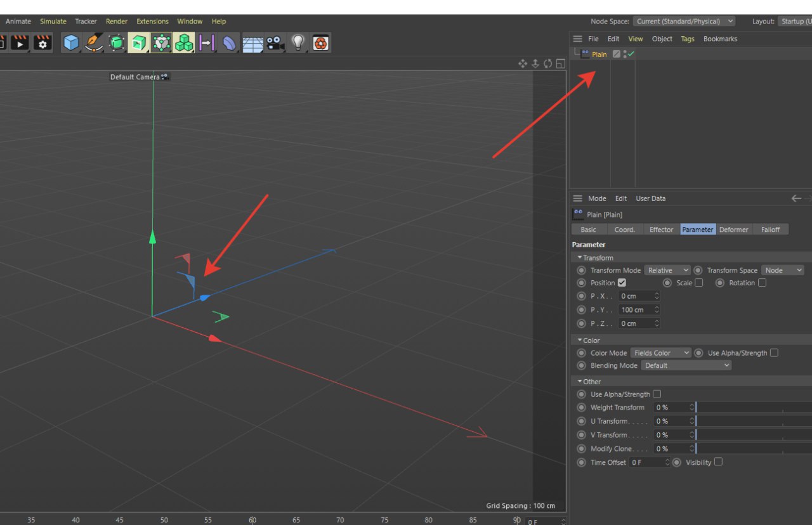Image resolution: width=812 pixels, height=525 pixels.
Task: Open the Attribute Manager hamburger menu
Action: (577, 198)
